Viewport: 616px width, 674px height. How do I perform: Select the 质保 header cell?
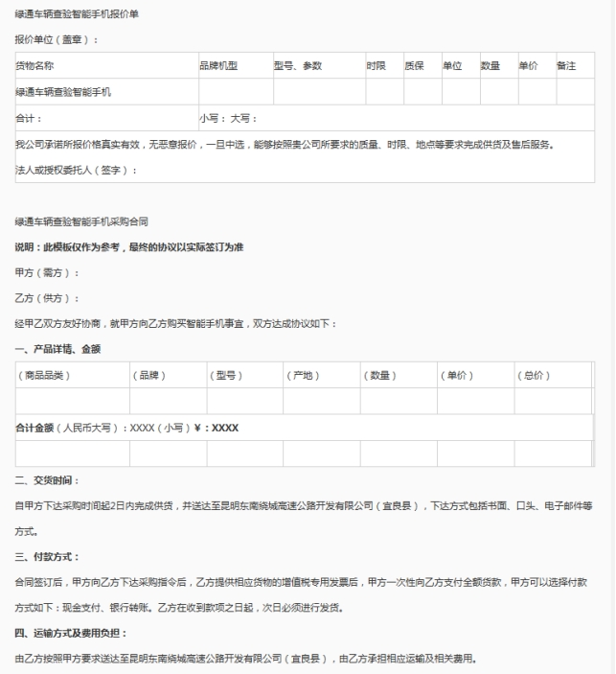(414, 66)
